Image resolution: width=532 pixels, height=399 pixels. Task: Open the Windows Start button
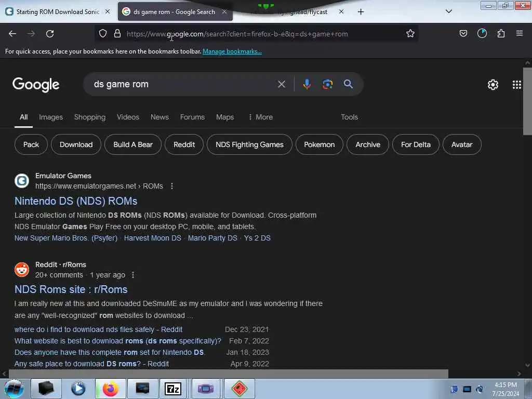pyautogui.click(x=14, y=389)
